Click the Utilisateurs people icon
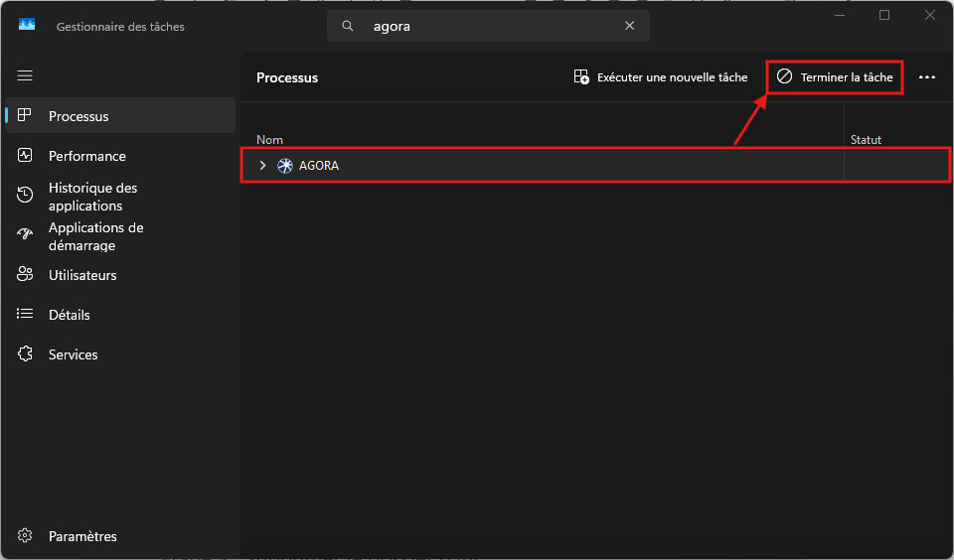The height and width of the screenshot is (560, 954). (x=25, y=274)
